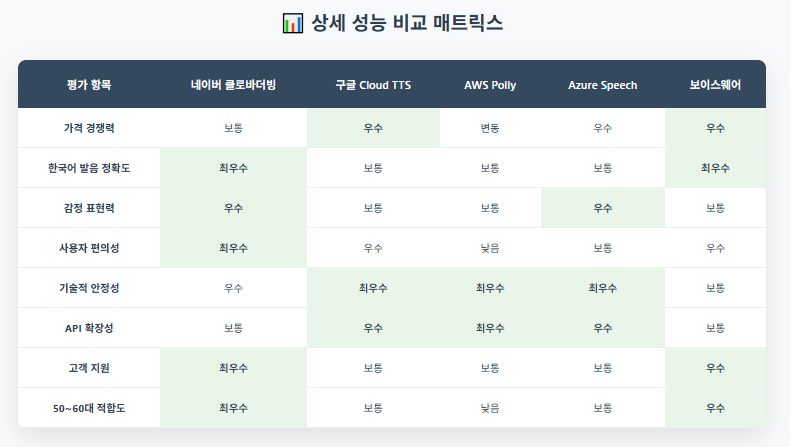Click 보통 for AWS Polly 고객 지원
Viewport: 792px width, 447px height.
click(490, 368)
